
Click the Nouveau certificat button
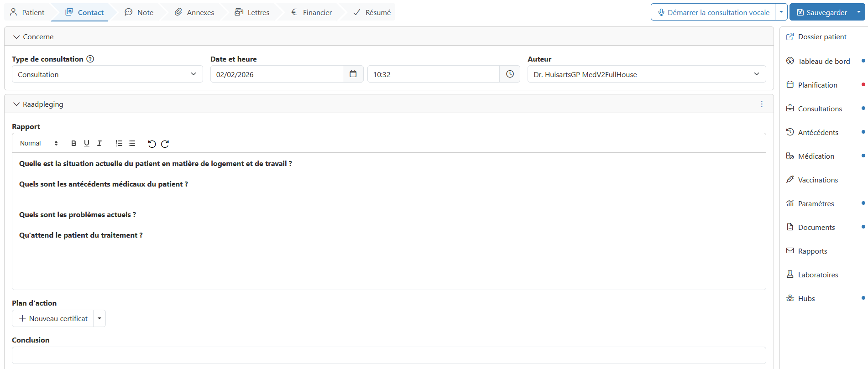pos(53,318)
